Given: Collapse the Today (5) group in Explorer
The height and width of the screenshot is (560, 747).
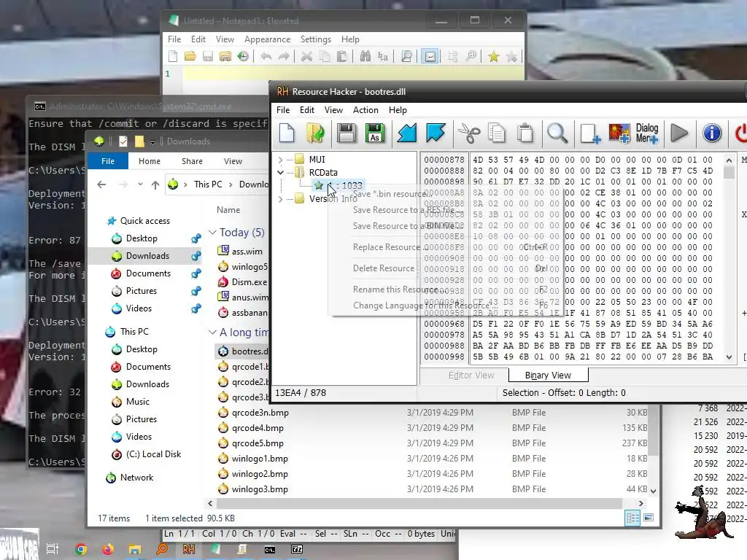Looking at the screenshot, I should (212, 233).
